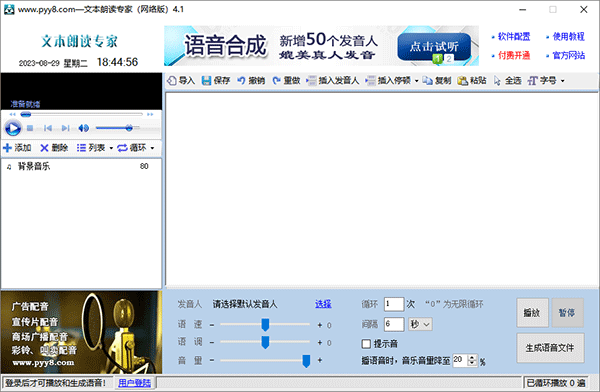Adjust the 语速 speed slider
The height and width of the screenshot is (392, 600).
coord(265,325)
